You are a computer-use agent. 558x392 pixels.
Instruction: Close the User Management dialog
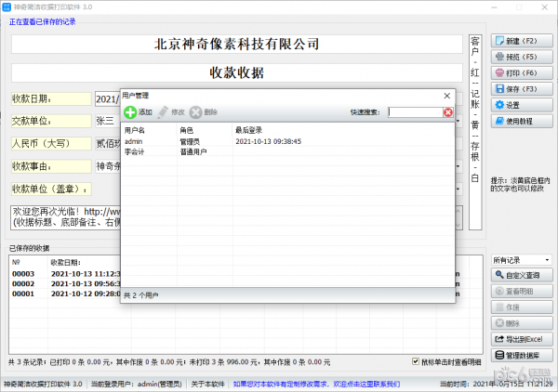(447, 96)
